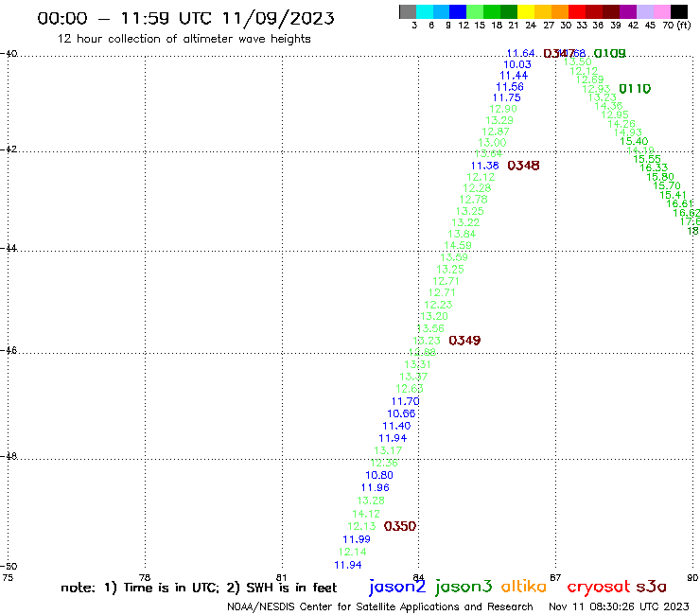Select the yellow swatch in the color scale
700x615 pixels.
click(526, 11)
